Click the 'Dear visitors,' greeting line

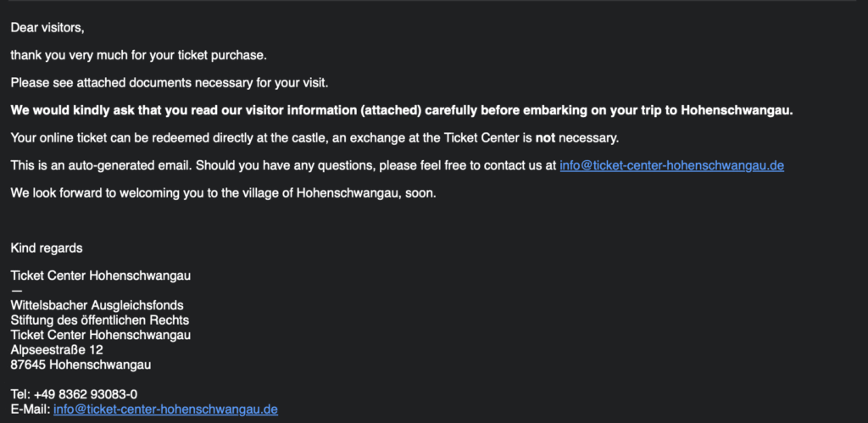point(47,27)
